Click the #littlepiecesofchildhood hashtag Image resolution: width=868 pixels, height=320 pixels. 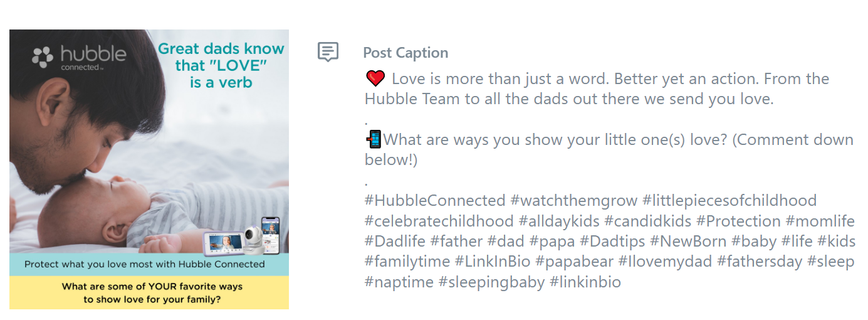[729, 201]
